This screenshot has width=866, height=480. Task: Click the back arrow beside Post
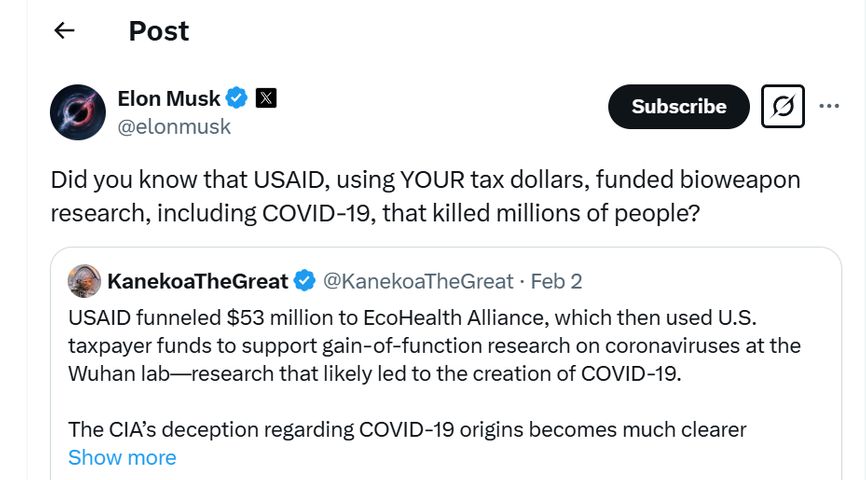[x=64, y=31]
